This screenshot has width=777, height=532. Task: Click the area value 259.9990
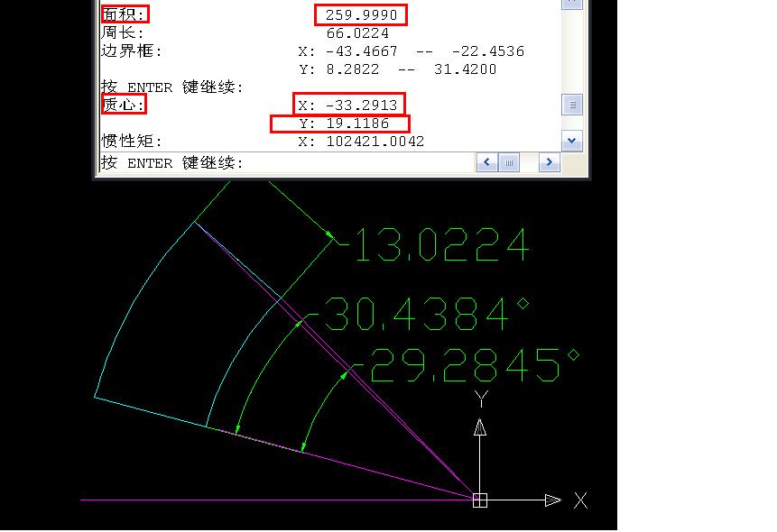(361, 14)
